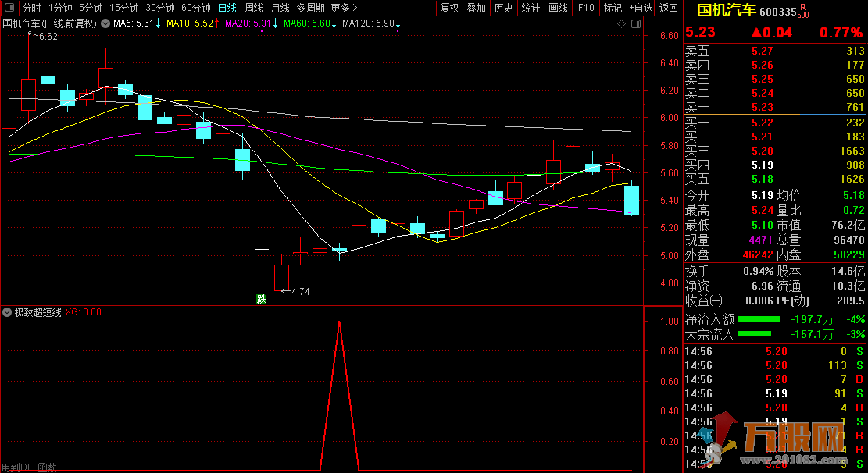Switch to the 月线 monthly tab
The width and height of the screenshot is (868, 473).
(x=280, y=8)
